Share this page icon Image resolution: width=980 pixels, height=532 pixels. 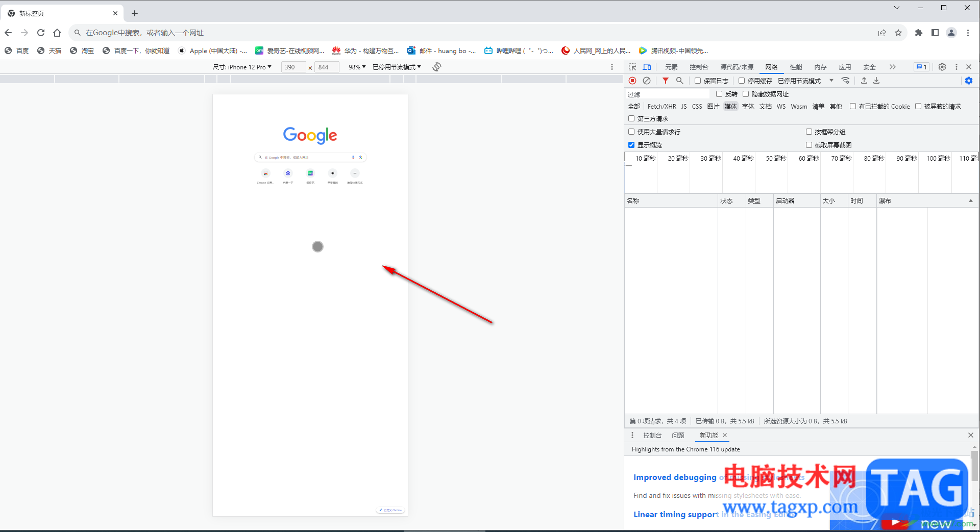[x=882, y=33]
